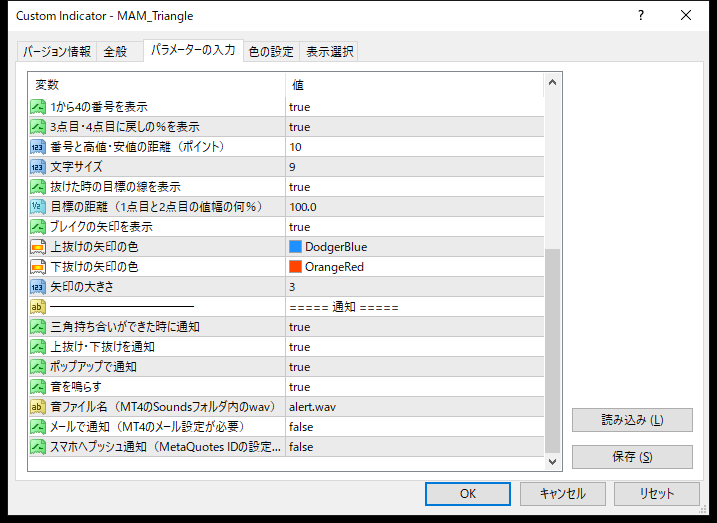Switch to the 全般 tab
Viewport: 717px width, 523px height.
[x=119, y=51]
